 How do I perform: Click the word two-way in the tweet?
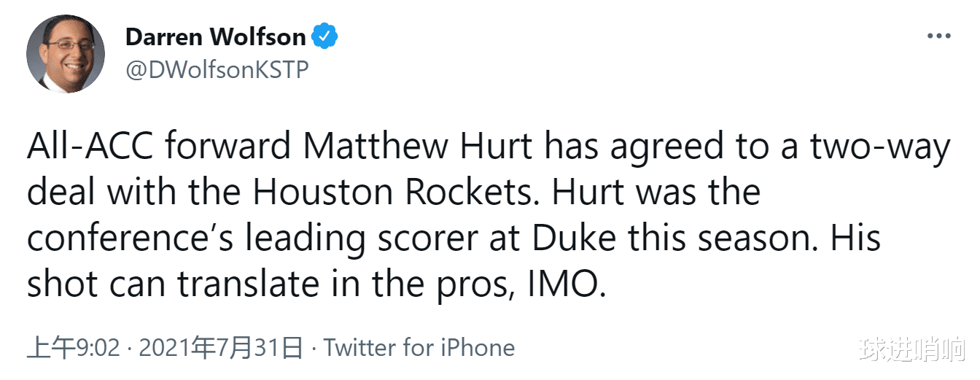point(880,147)
